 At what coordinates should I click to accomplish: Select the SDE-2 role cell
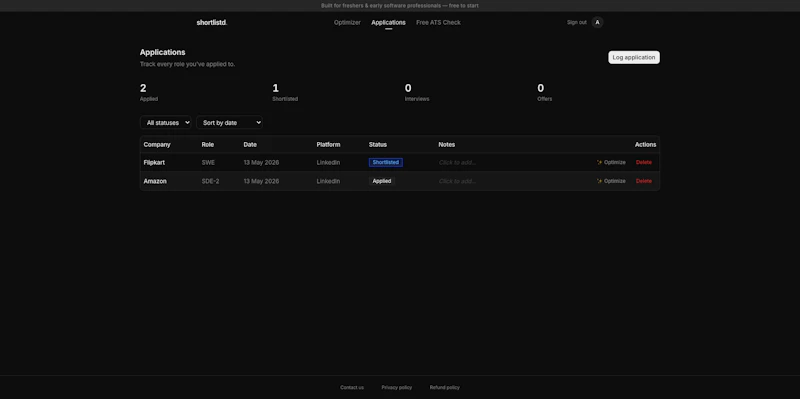pos(210,181)
